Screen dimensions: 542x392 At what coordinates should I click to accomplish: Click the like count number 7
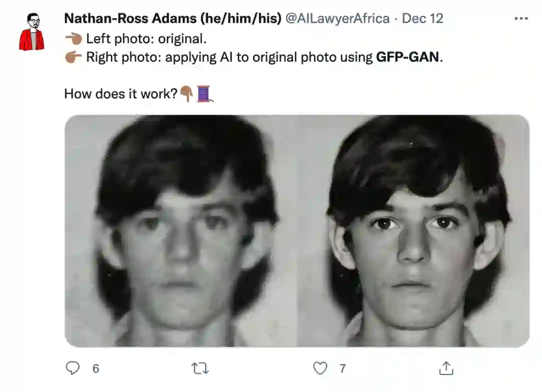point(342,369)
